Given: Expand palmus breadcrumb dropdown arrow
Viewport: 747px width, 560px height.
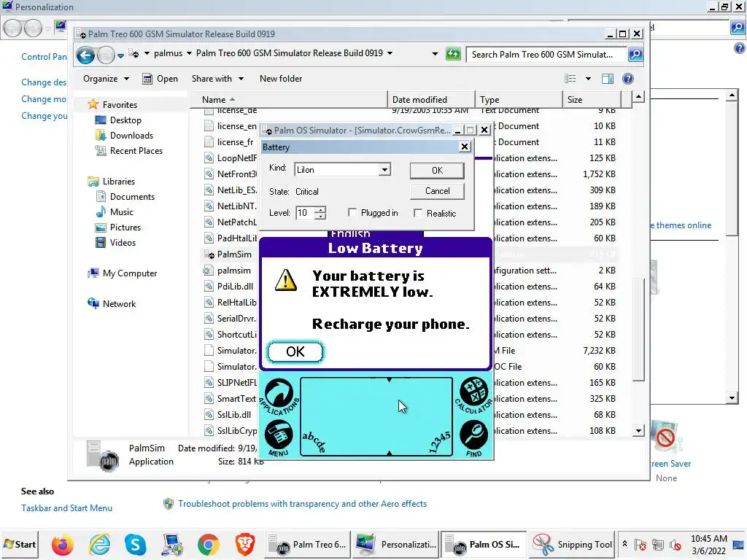Looking at the screenshot, I should (189, 53).
